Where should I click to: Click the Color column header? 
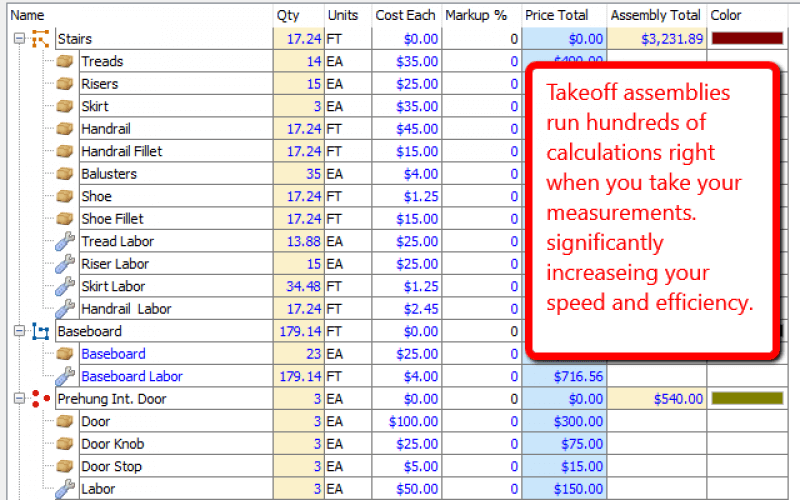point(747,15)
